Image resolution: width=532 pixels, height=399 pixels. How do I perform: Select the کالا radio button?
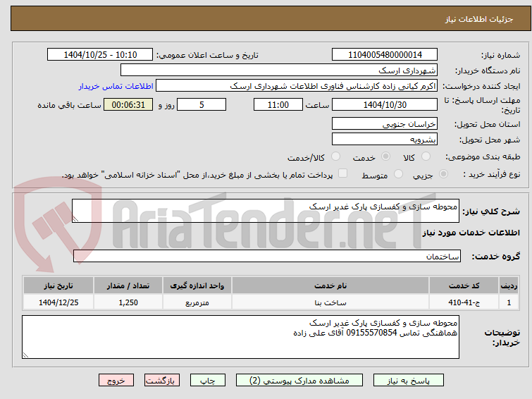[x=426, y=156]
